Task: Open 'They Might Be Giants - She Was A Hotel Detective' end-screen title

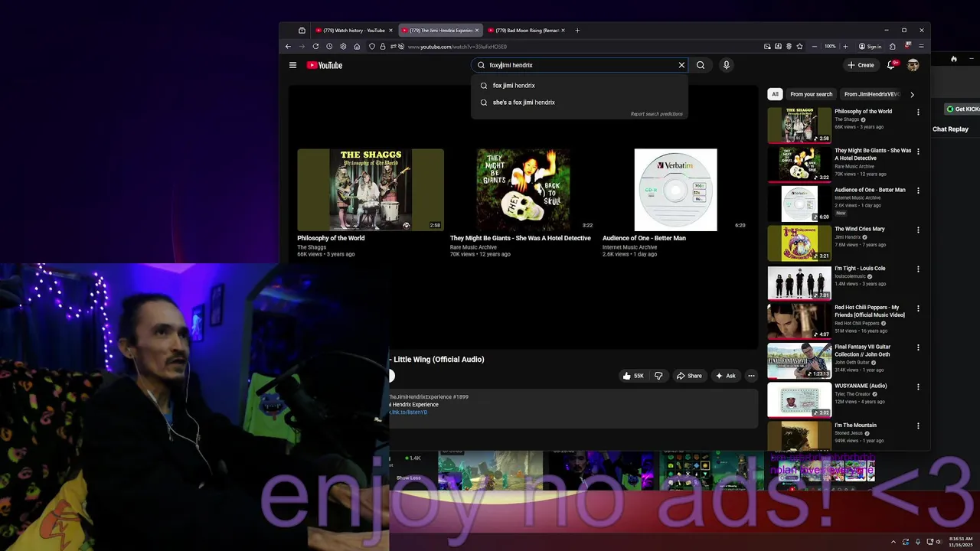Action: pos(521,238)
